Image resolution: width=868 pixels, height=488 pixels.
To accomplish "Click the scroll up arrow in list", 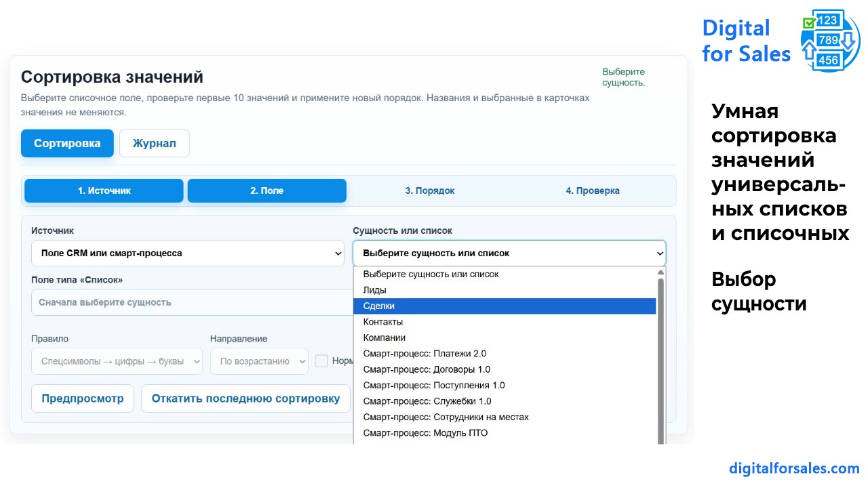I will coord(661,272).
